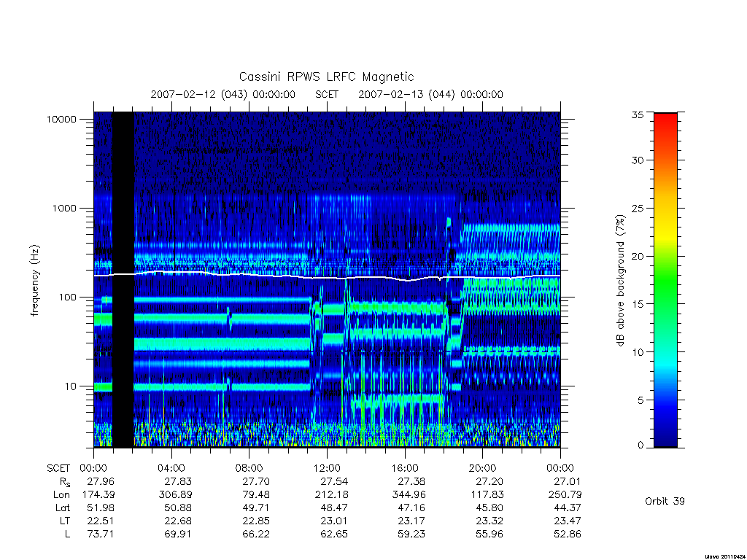The image size is (747, 560).
Task: Click the colorbar value 20
Action: pyautogui.click(x=638, y=256)
